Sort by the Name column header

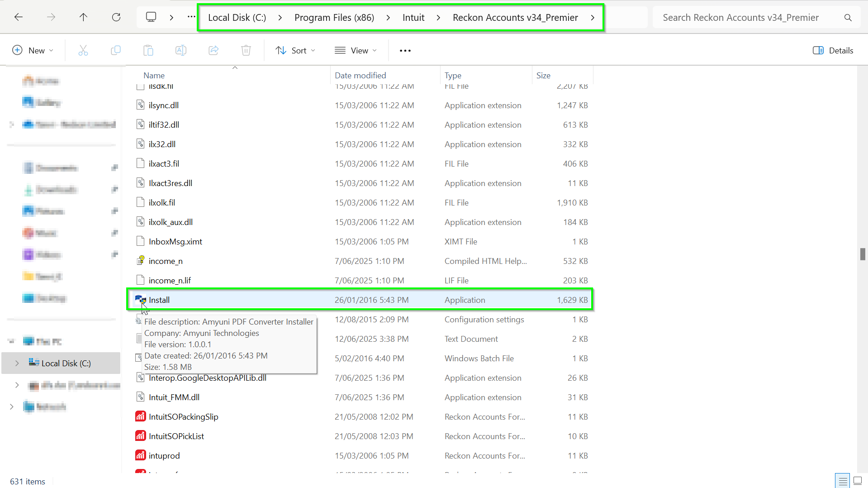click(154, 75)
